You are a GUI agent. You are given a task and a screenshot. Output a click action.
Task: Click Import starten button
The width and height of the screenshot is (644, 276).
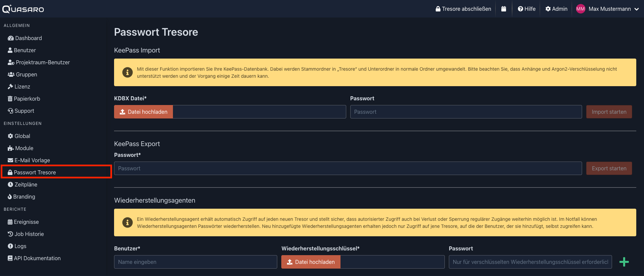coord(609,112)
